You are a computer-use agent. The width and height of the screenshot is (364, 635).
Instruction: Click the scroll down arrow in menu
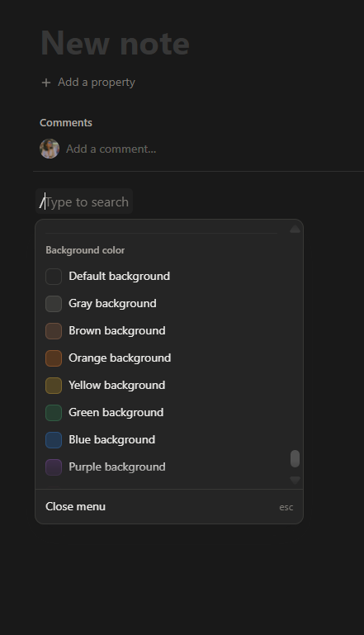pos(295,481)
